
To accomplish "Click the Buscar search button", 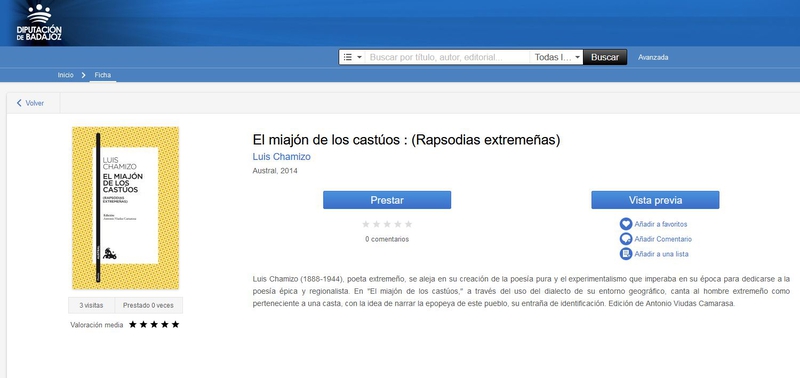I will [x=605, y=57].
